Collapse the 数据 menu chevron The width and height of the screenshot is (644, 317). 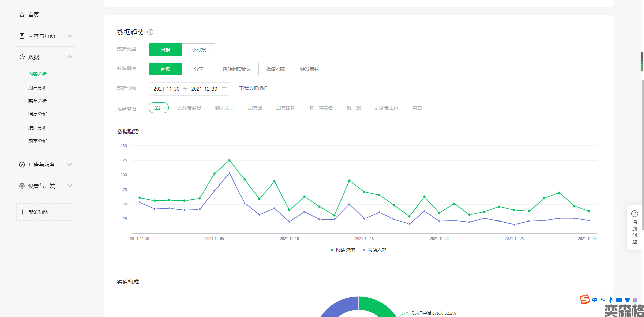pyautogui.click(x=70, y=57)
